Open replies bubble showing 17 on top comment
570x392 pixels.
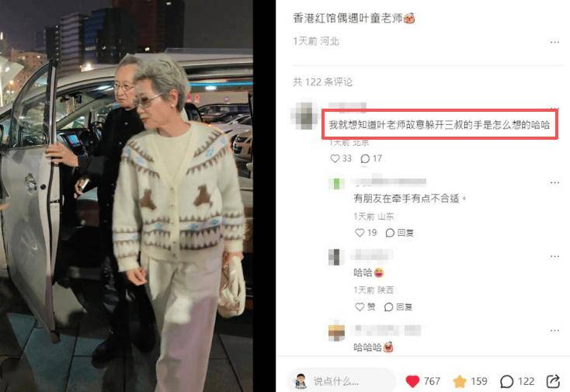tap(365, 159)
